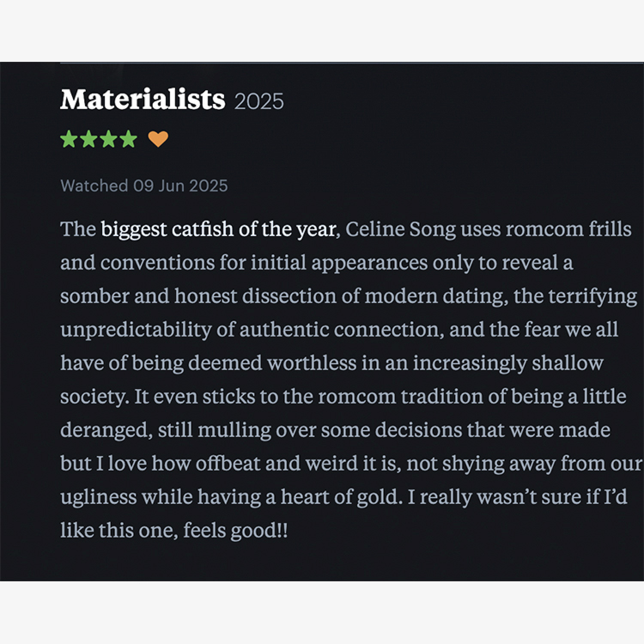Click the first green rating star
Image resolution: width=644 pixels, height=644 pixels.
point(68,139)
